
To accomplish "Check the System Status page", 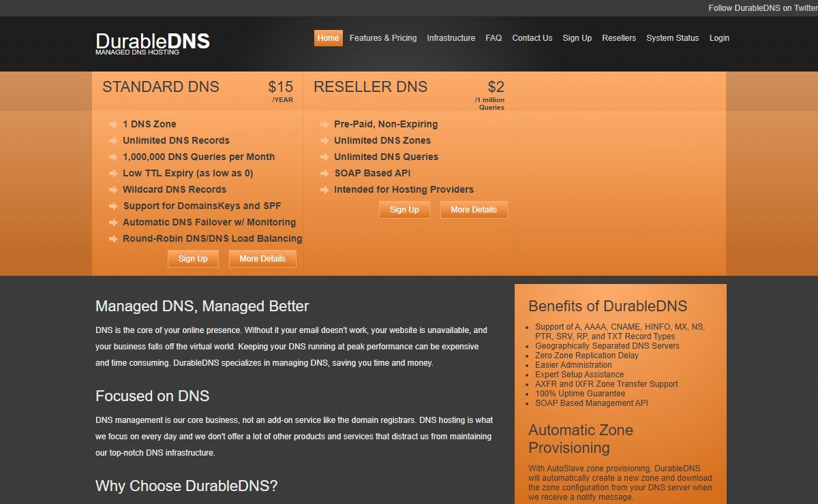I will pos(673,38).
